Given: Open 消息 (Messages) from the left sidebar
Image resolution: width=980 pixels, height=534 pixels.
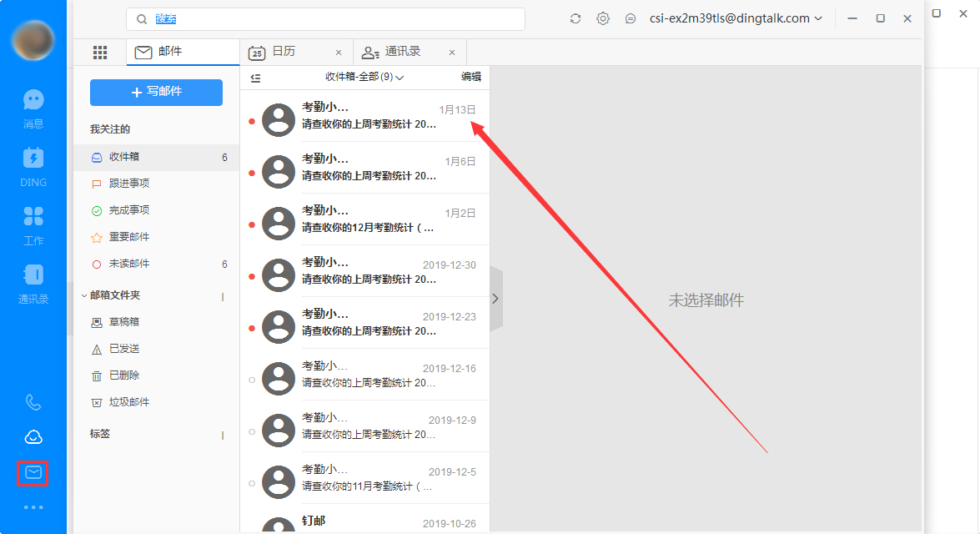Looking at the screenshot, I should pyautogui.click(x=33, y=107).
